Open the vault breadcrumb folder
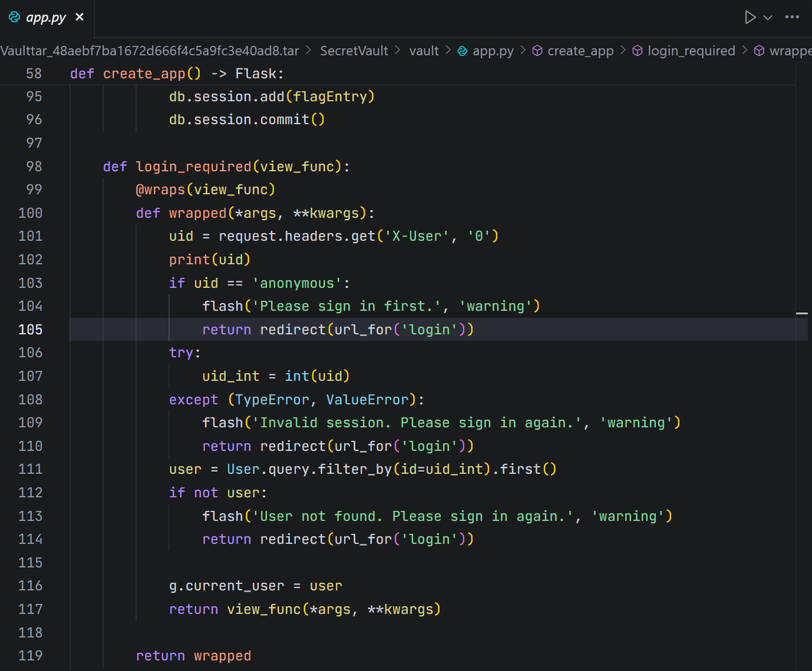 pyautogui.click(x=424, y=51)
